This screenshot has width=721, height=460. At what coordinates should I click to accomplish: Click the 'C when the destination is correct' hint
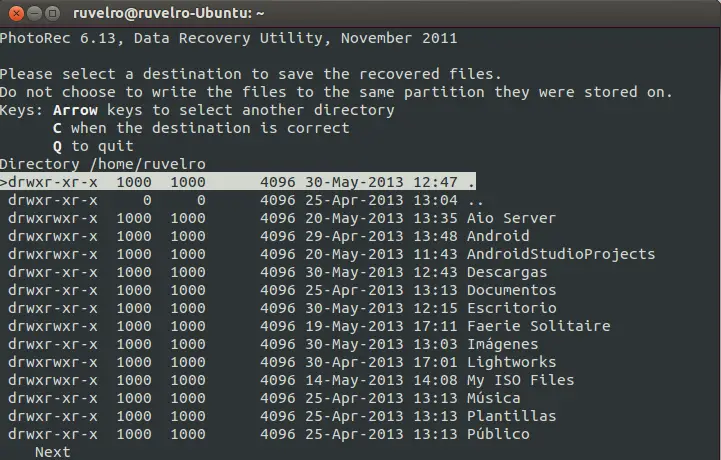coord(201,128)
